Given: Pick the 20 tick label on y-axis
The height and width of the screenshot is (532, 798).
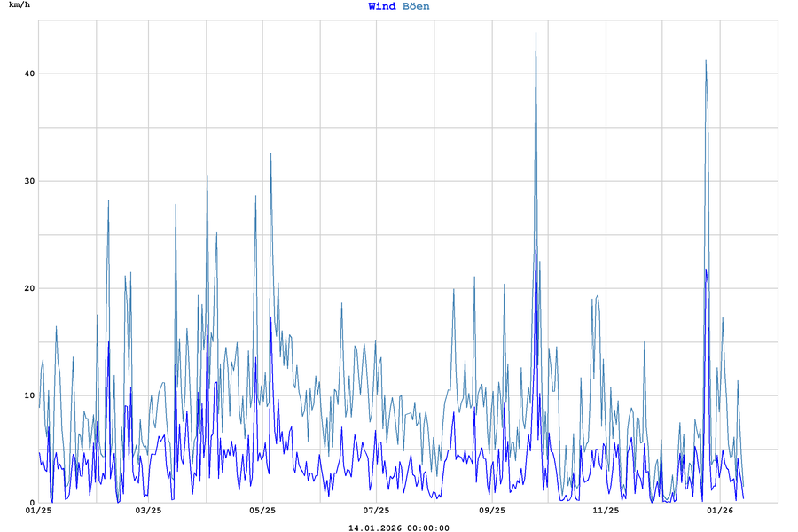Looking at the screenshot, I should pyautogui.click(x=28, y=288).
